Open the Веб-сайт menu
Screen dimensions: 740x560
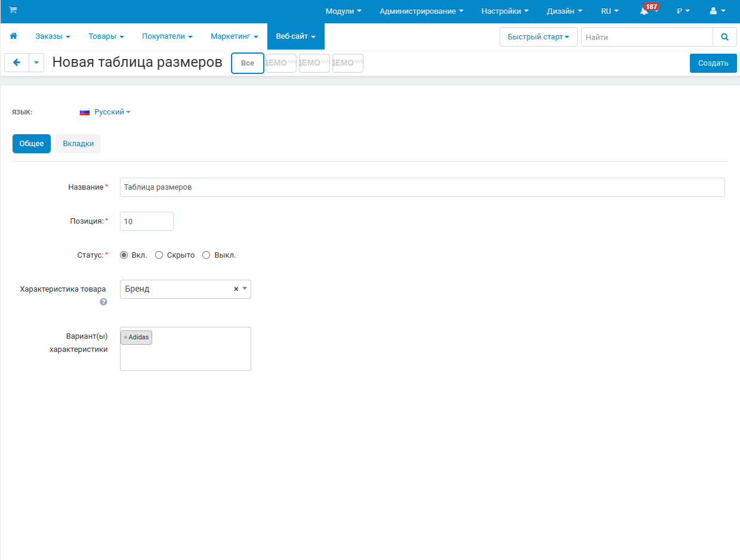click(296, 36)
